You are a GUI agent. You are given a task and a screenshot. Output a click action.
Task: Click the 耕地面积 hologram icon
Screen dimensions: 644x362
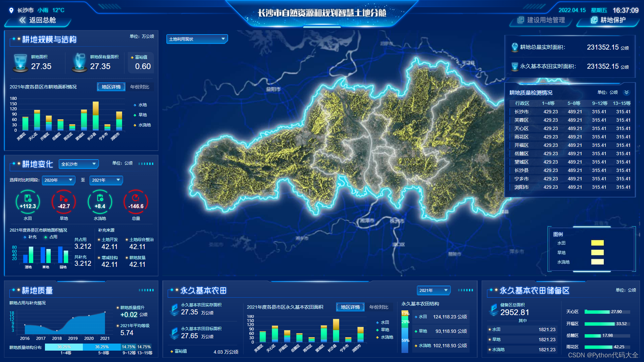click(20, 63)
